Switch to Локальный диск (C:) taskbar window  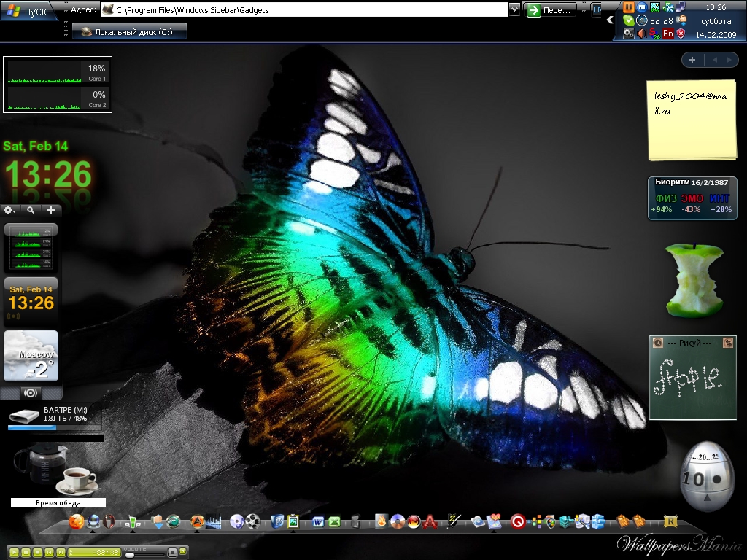coord(130,31)
